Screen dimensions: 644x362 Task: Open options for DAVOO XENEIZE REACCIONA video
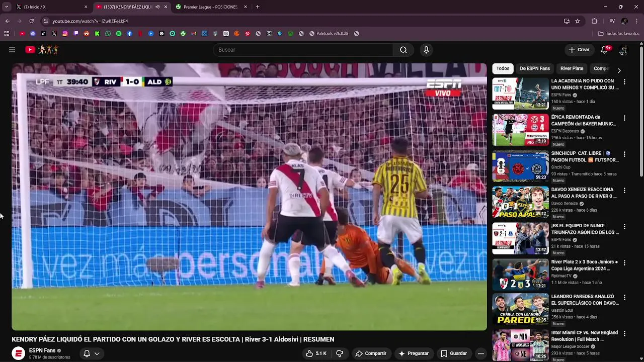pyautogui.click(x=624, y=191)
